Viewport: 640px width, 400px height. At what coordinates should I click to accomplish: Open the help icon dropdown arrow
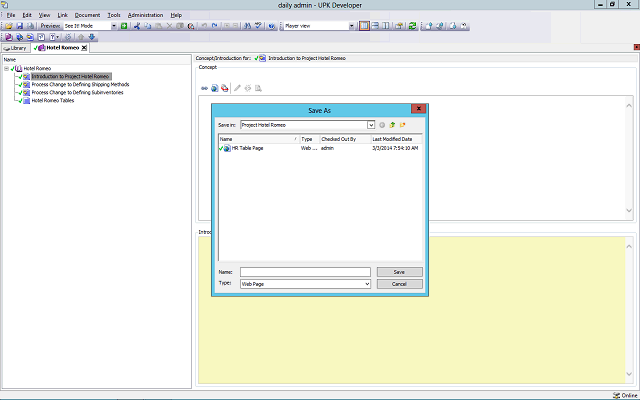tap(58, 37)
